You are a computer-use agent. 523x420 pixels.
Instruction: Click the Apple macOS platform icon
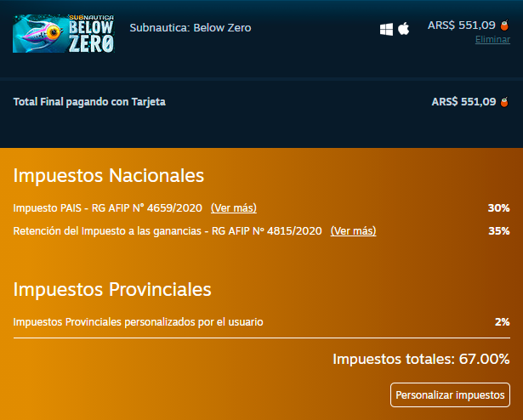pos(404,29)
